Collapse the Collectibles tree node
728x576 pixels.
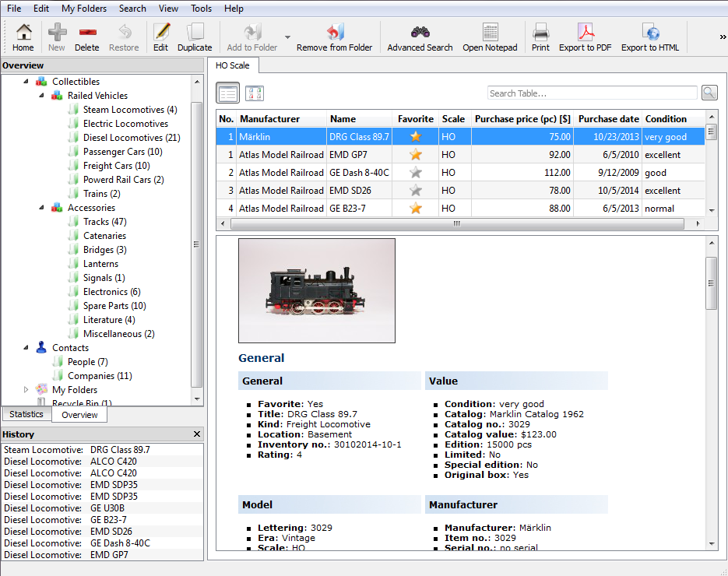click(26, 81)
